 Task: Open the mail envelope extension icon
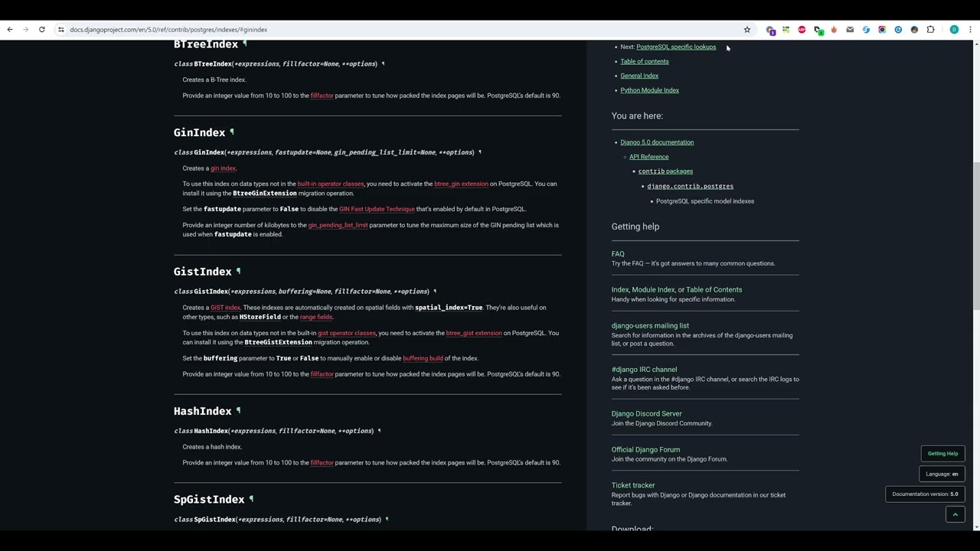click(x=850, y=30)
